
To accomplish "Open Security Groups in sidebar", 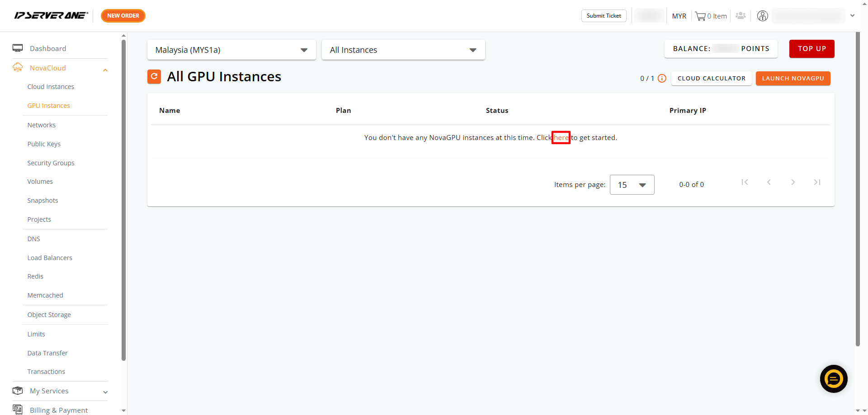I will (51, 163).
